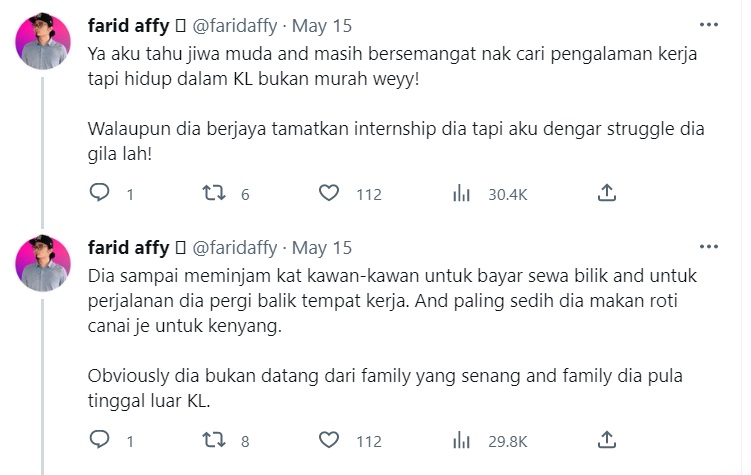
Task: Open more options menu on second tweet
Action: click(710, 246)
